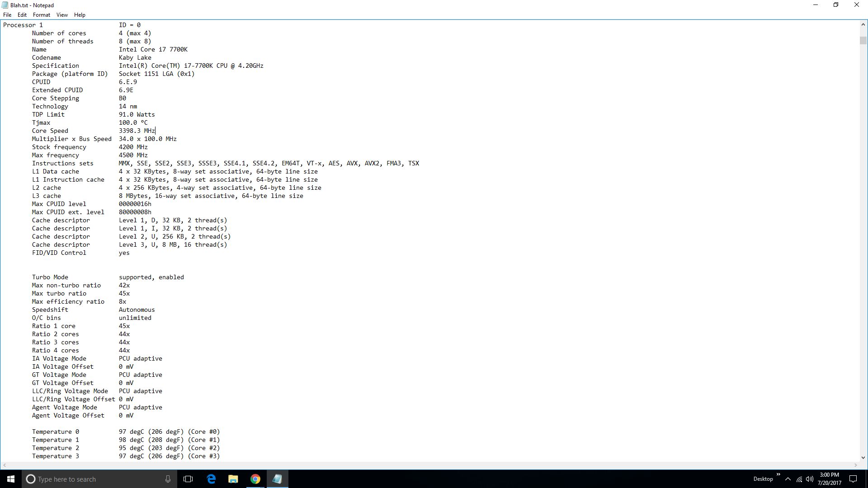
Task: Click the vertical scrollbar thumb
Action: (x=863, y=41)
